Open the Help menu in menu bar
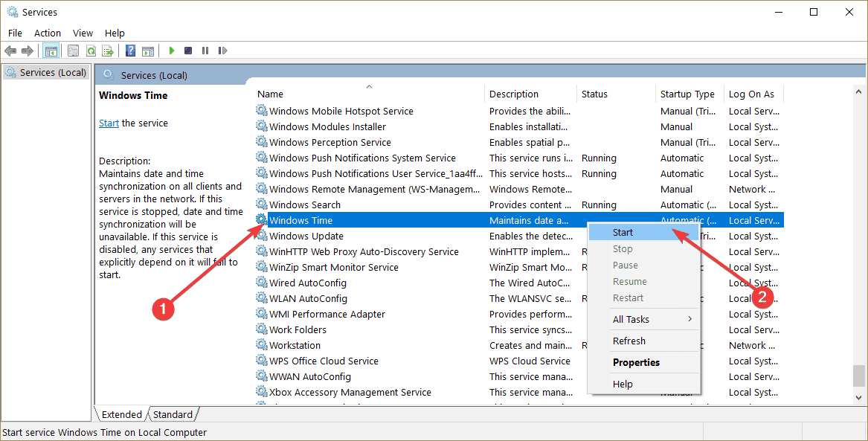Screen dimensions: 868x441 (x=115, y=33)
